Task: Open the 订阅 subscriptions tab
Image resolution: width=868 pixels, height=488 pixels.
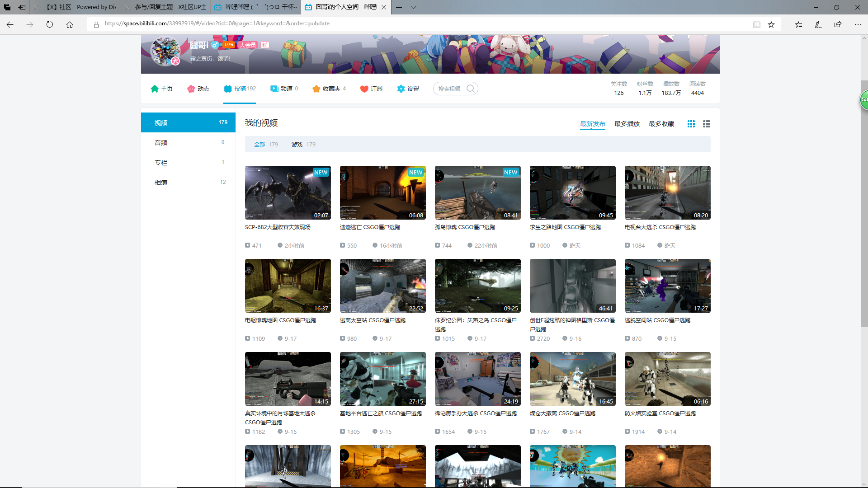Action: 371,89
